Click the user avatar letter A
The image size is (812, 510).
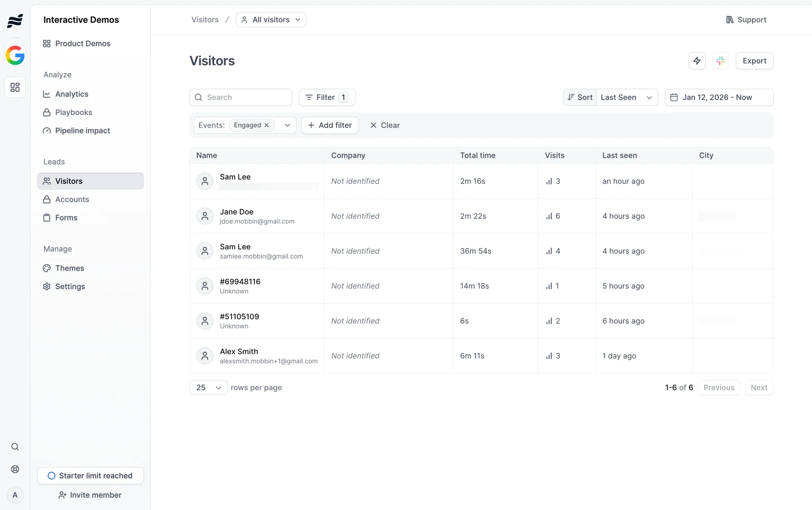[x=15, y=495]
